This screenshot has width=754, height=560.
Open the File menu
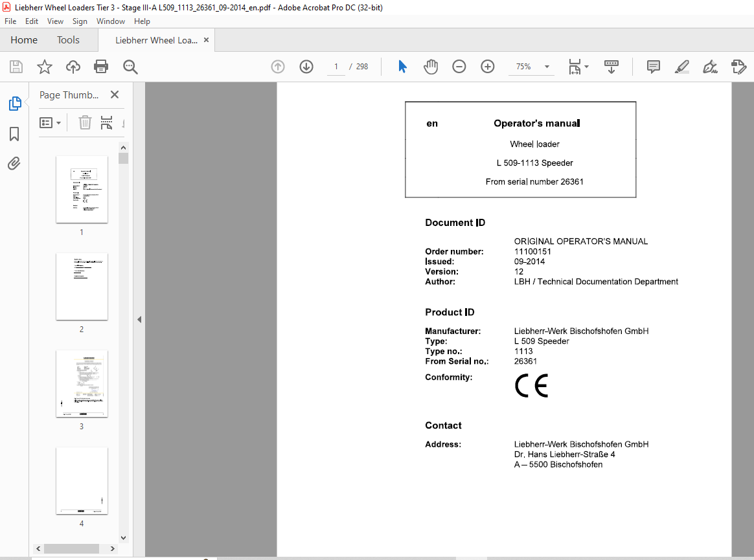(x=10, y=21)
